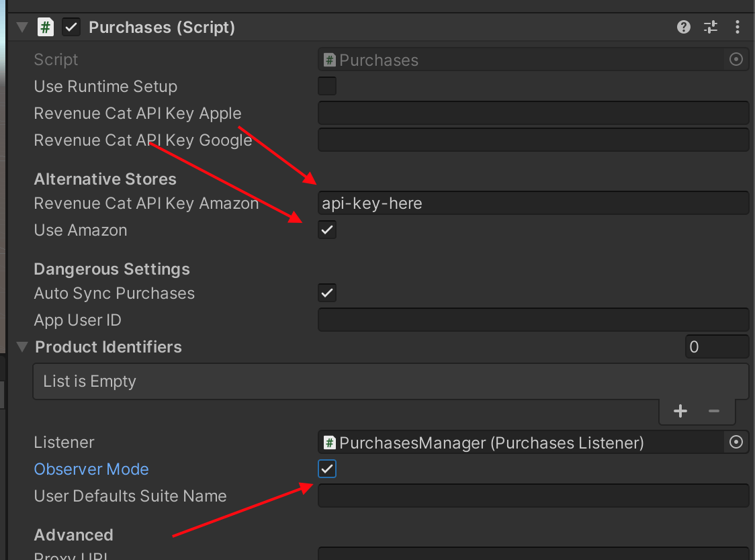Open the component three-dot context menu

point(738,28)
